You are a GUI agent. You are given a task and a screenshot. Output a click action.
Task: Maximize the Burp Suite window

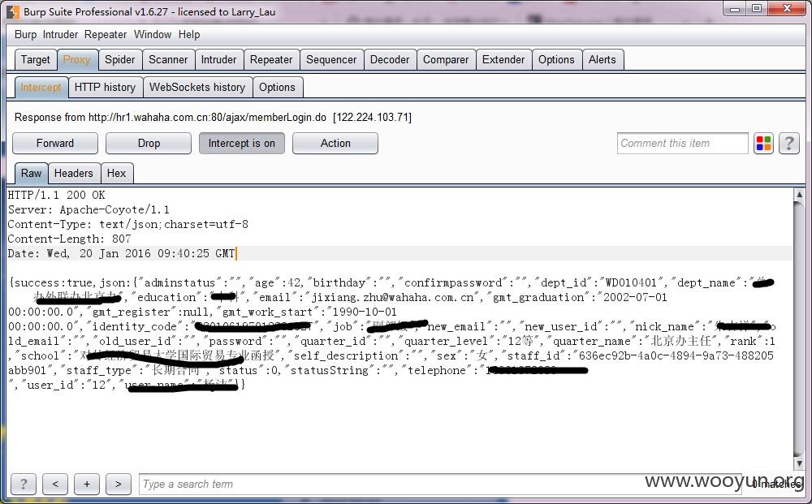pyautogui.click(x=757, y=9)
